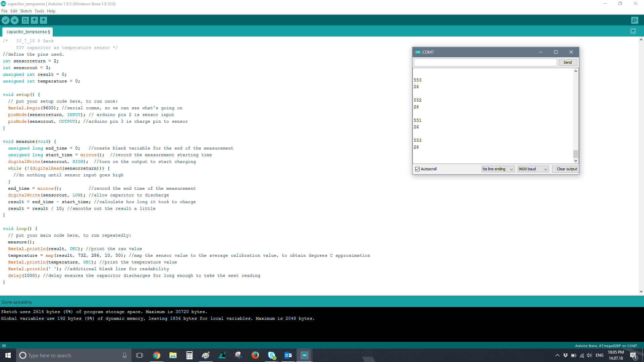Click Send button in Serial Monitor
Image resolution: width=644 pixels, height=362 pixels.
pyautogui.click(x=568, y=62)
